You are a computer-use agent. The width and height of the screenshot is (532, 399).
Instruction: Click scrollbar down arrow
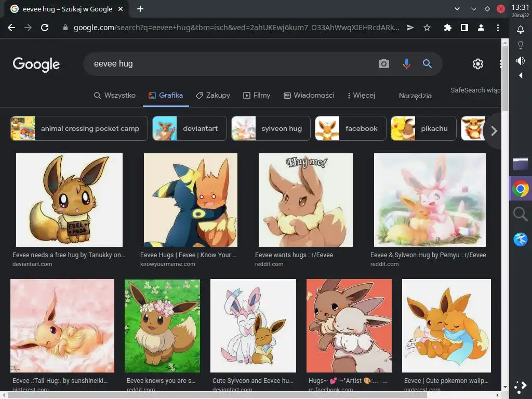pyautogui.click(x=505, y=387)
